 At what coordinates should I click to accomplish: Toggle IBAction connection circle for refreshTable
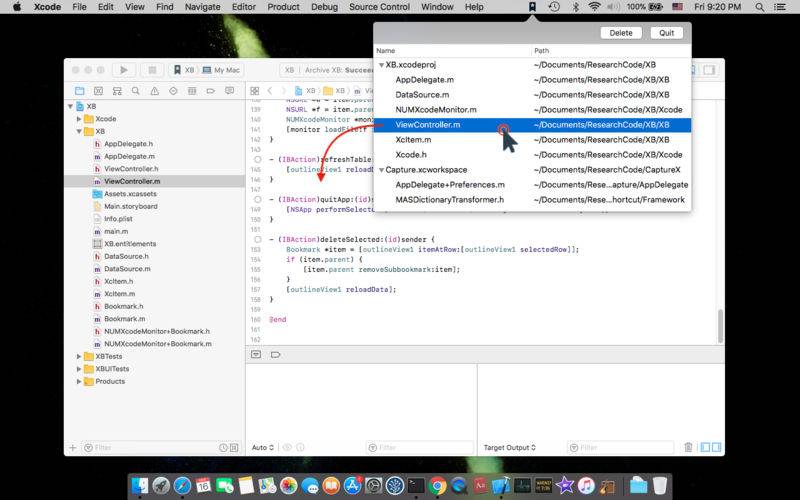coord(258,160)
